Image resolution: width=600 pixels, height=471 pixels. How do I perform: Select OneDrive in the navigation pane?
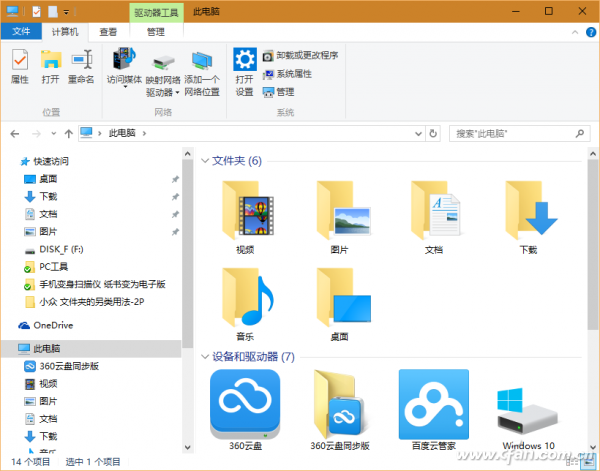46,325
